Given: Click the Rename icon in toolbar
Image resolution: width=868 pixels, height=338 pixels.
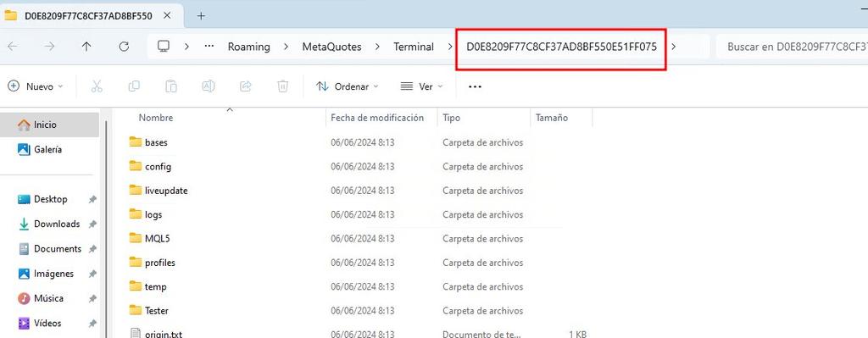Looking at the screenshot, I should (209, 86).
